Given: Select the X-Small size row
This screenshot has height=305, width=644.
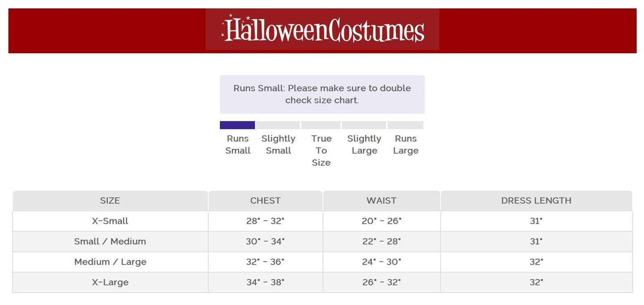Looking at the screenshot, I should 110,221.
